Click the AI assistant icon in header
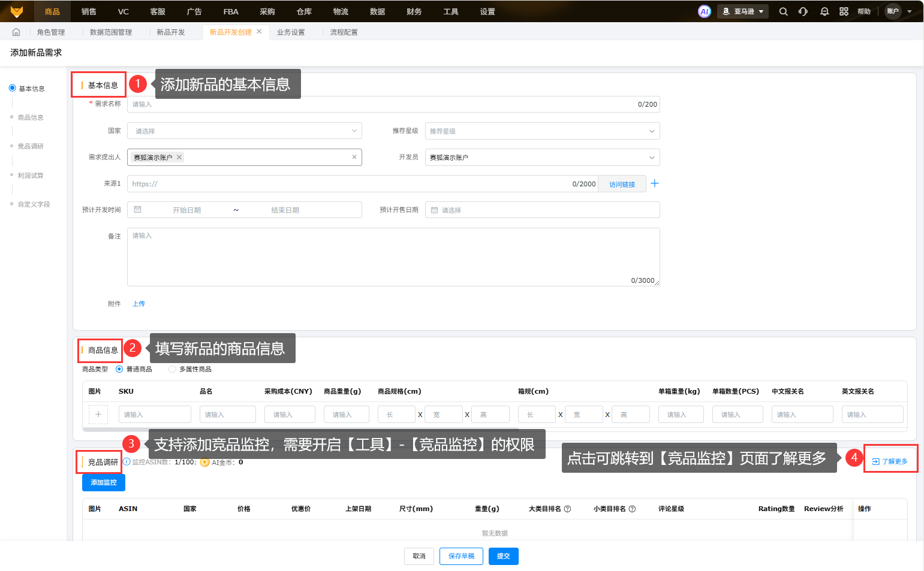The height and width of the screenshot is (571, 924). [x=705, y=11]
